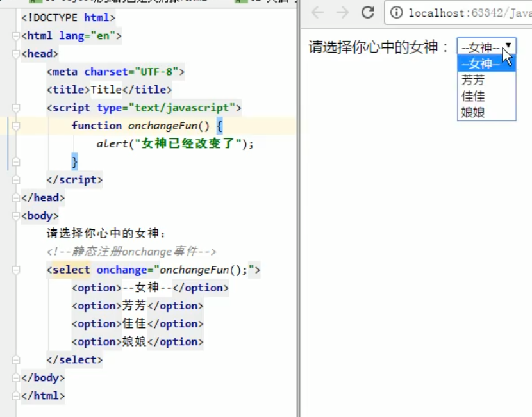Click the alert string 女神已经改变了
This screenshot has width=532, height=417.
point(188,143)
